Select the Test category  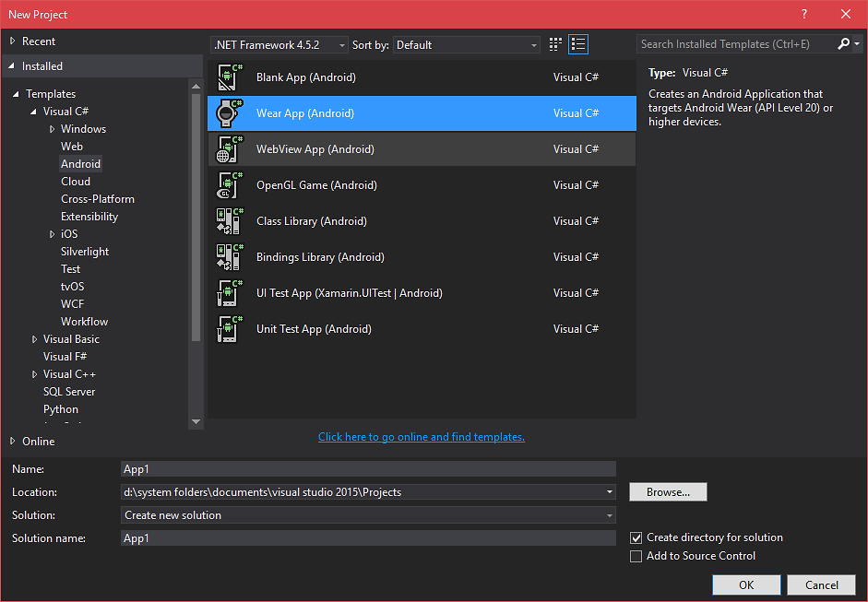[x=70, y=269]
